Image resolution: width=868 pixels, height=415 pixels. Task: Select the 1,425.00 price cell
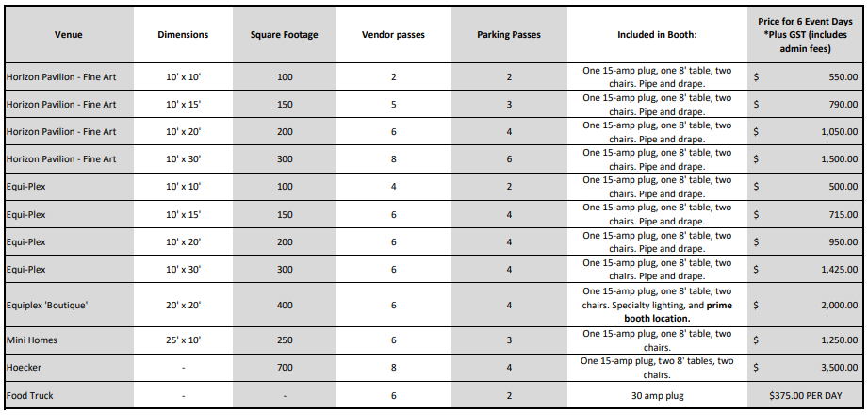tap(836, 269)
